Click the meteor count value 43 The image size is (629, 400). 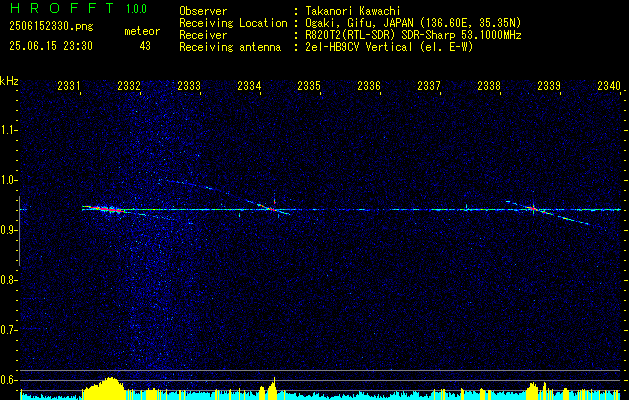tap(145, 46)
